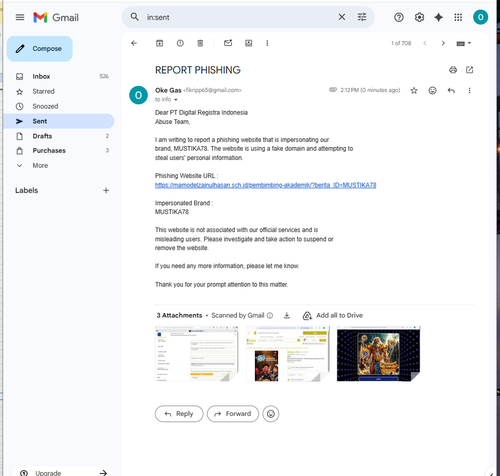Mark the message as unread
This screenshot has height=476, width=500.
tap(228, 43)
